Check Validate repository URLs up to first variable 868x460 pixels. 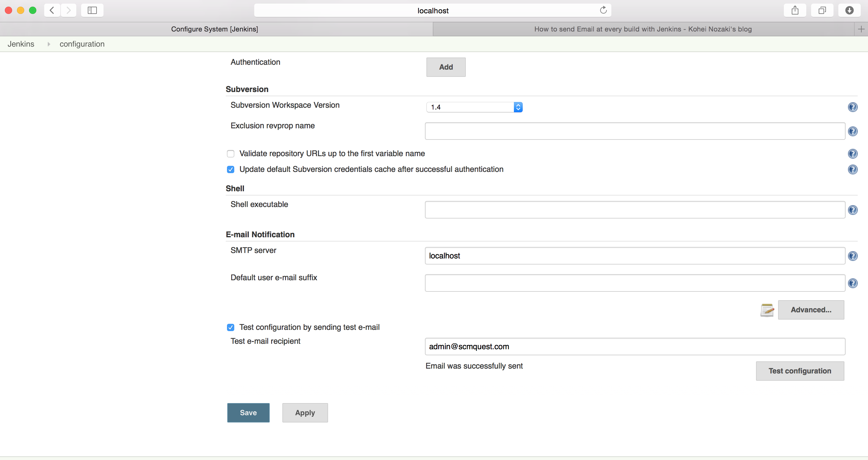pyautogui.click(x=231, y=154)
